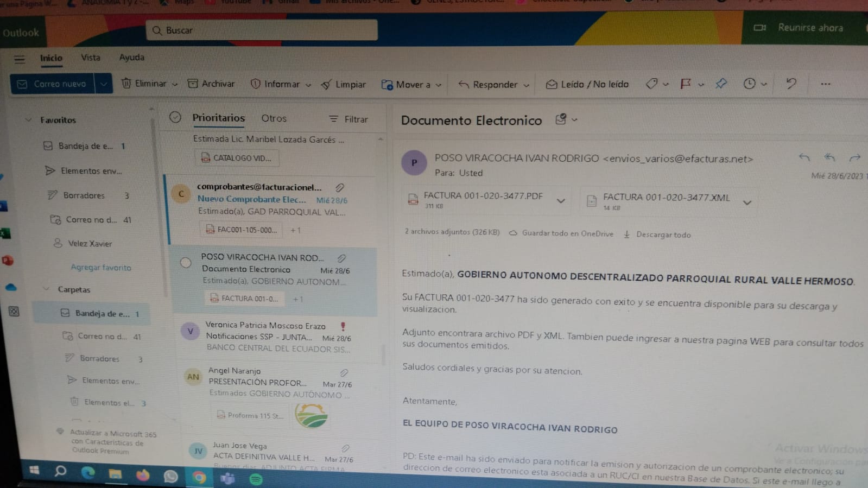Toggle Leído / No leído status
Screen dimensions: 868x488
[587, 84]
